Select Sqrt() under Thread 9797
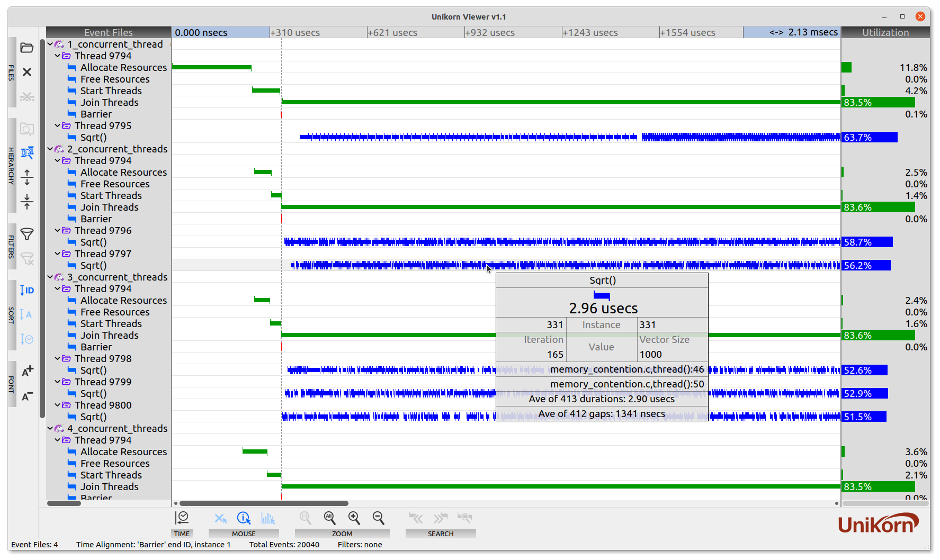 tap(93, 266)
